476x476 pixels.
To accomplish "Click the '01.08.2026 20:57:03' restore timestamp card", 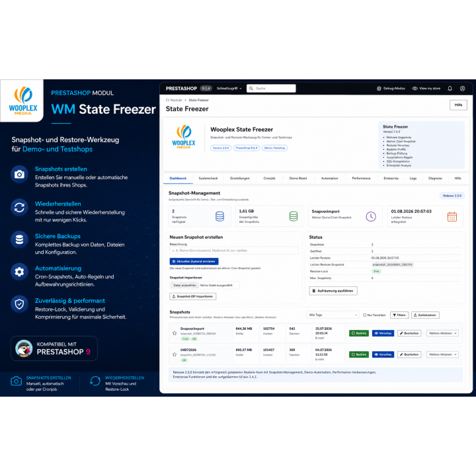I will click(x=425, y=216).
